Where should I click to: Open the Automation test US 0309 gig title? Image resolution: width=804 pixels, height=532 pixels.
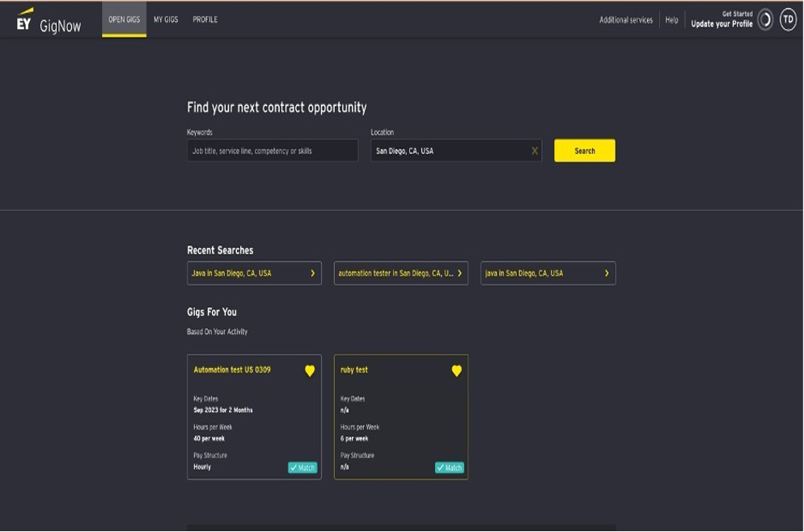coord(232,369)
